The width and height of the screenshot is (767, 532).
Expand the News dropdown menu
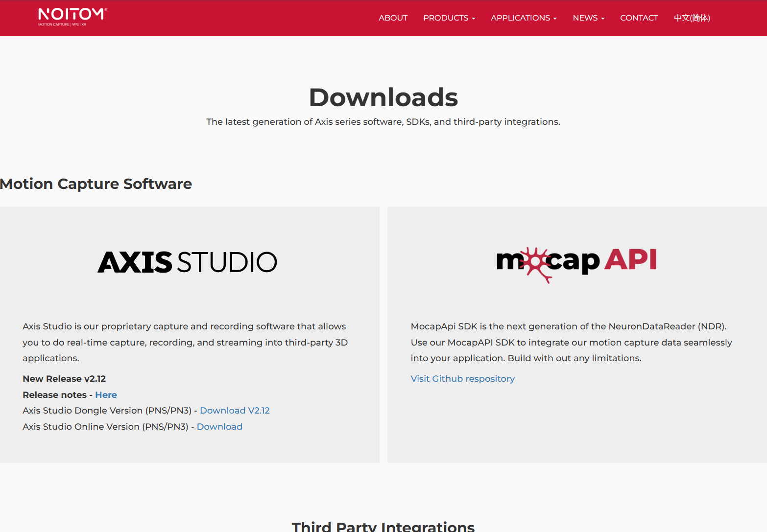[589, 18]
